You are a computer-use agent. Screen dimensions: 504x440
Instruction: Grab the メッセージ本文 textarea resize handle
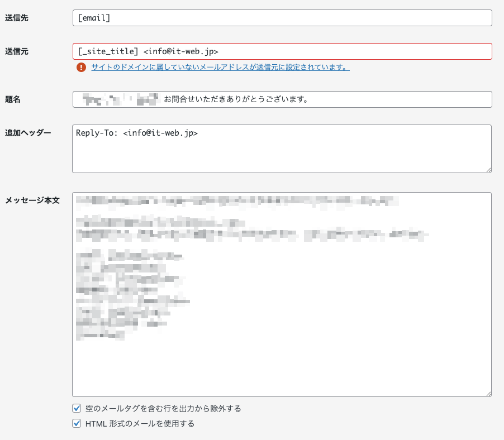488,394
